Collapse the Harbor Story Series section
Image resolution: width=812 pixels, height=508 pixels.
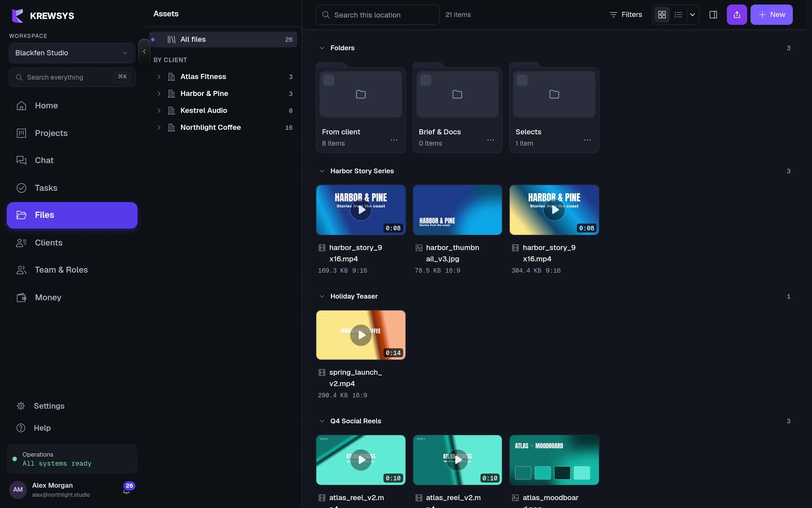coord(322,171)
